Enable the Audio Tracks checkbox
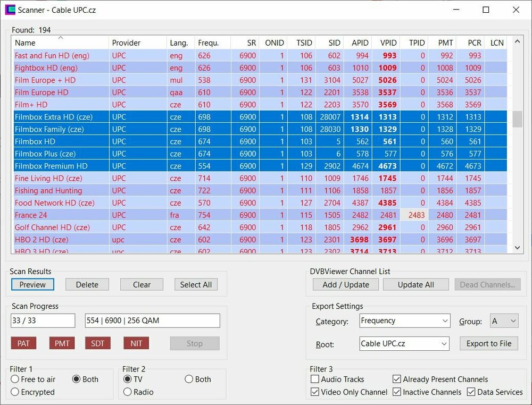532x405 pixels. [315, 379]
